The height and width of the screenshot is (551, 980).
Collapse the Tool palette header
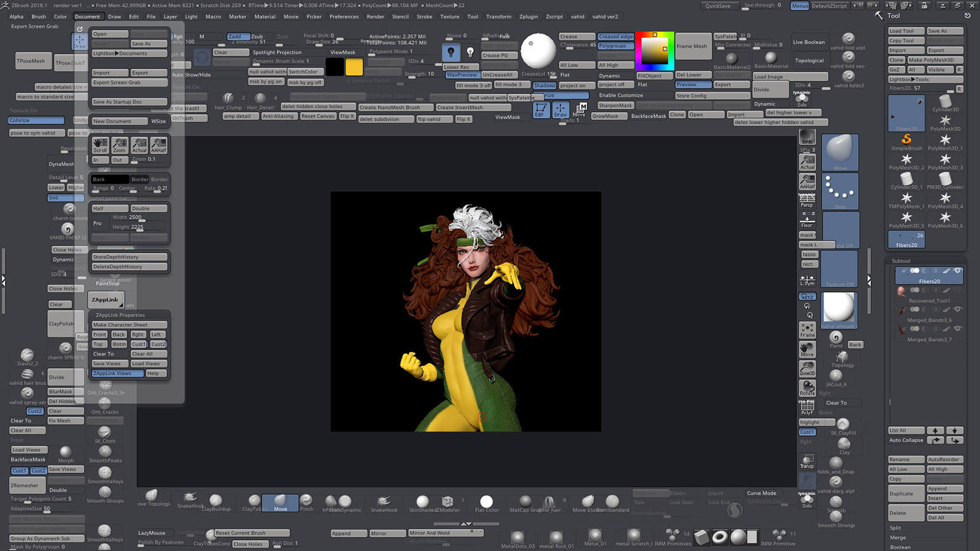pyautogui.click(x=894, y=16)
